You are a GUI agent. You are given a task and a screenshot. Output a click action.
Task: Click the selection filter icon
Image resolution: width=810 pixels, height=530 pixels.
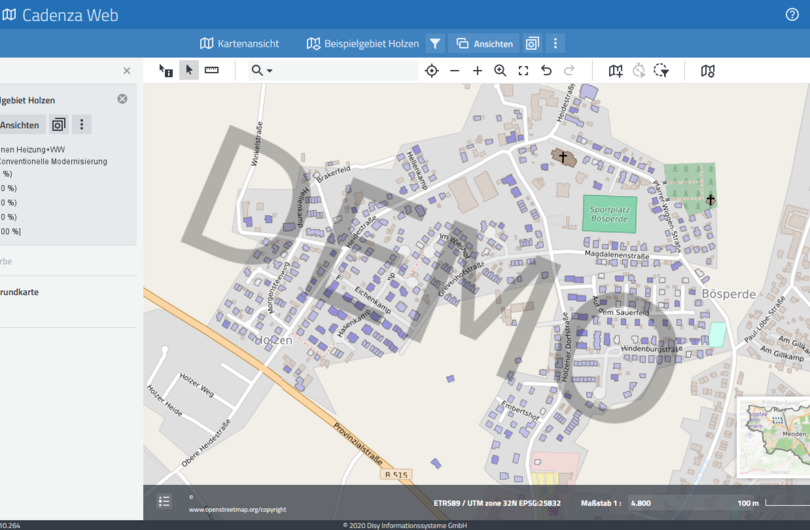tap(661, 71)
